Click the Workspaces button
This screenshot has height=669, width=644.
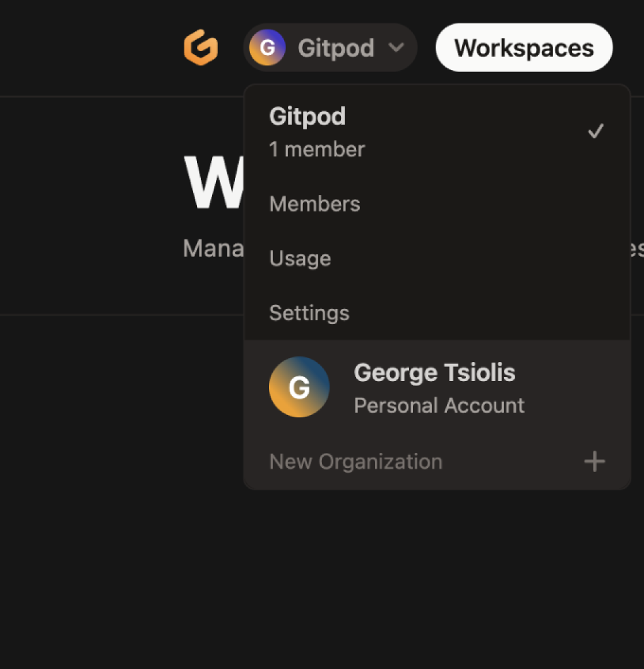point(523,47)
